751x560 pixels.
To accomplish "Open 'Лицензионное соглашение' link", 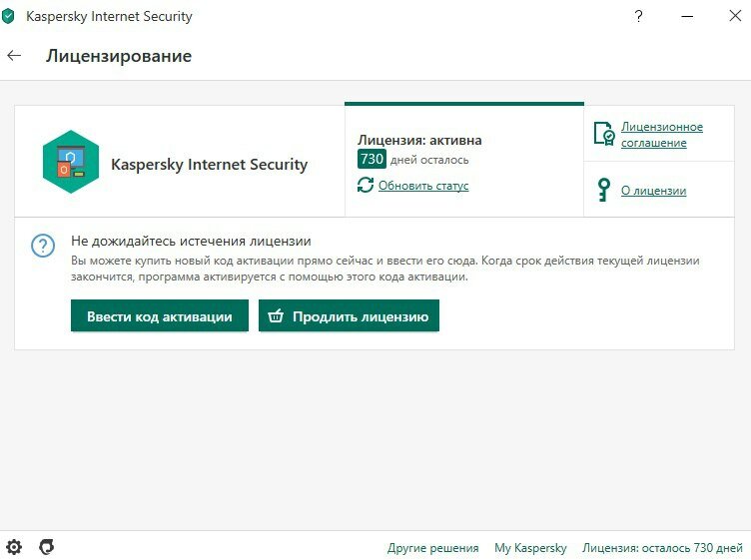I will 662,135.
